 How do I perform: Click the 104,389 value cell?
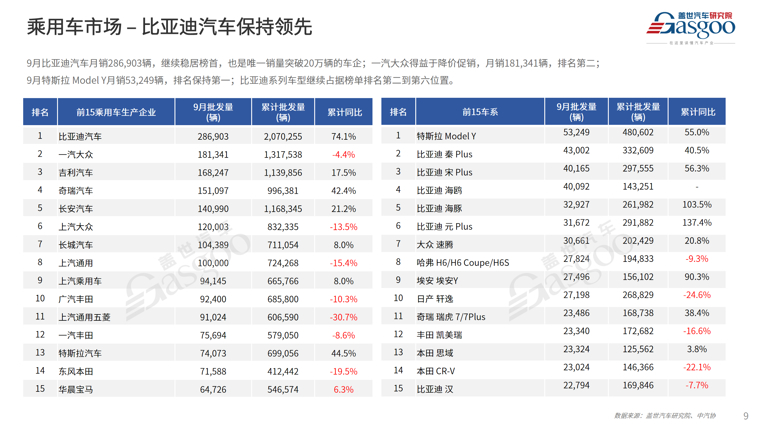pos(213,245)
